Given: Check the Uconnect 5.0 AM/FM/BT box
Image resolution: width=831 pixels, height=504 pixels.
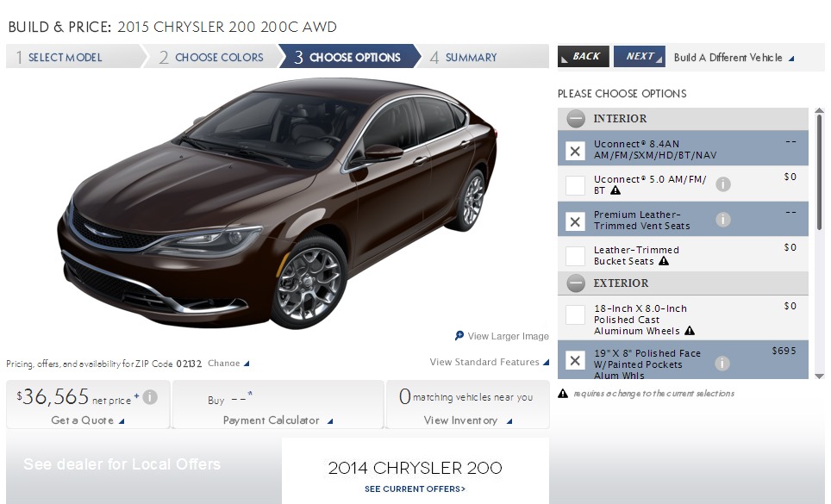Looking at the screenshot, I should (x=575, y=186).
